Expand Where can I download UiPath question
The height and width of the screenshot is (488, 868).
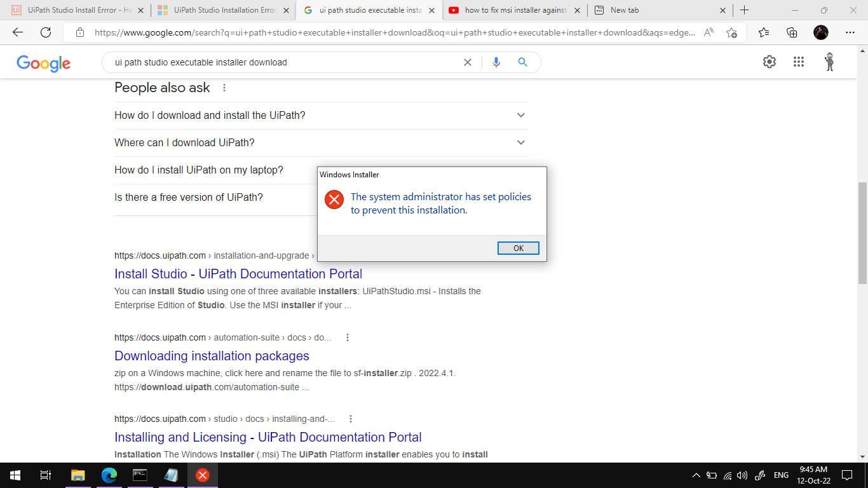(321, 142)
